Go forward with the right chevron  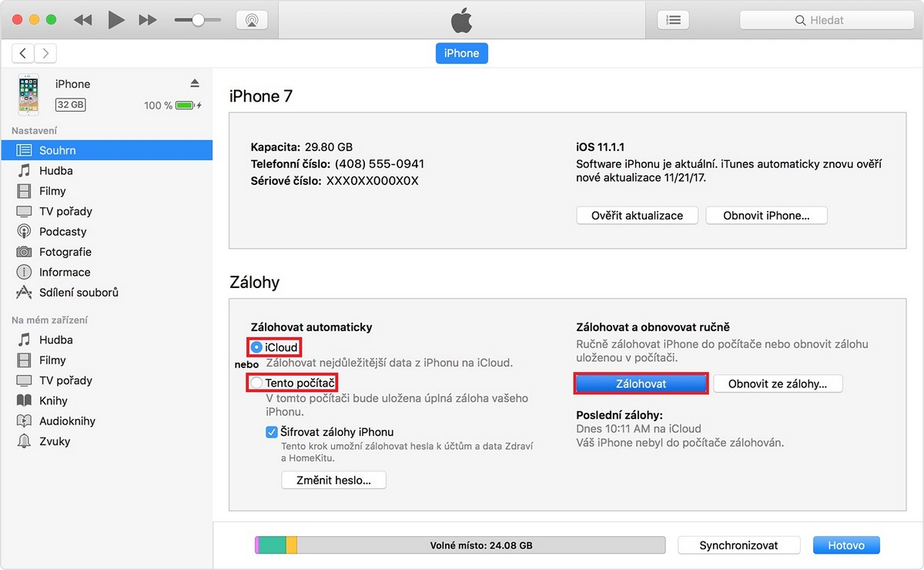[45, 53]
